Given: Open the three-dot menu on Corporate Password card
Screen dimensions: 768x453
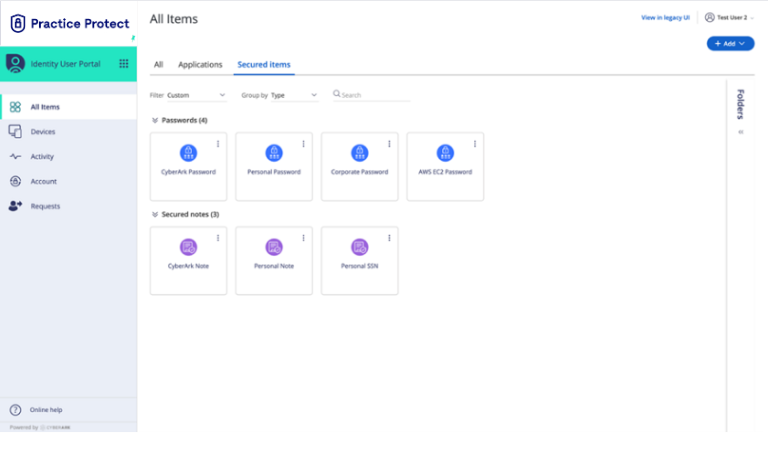Looking at the screenshot, I should [x=389, y=144].
